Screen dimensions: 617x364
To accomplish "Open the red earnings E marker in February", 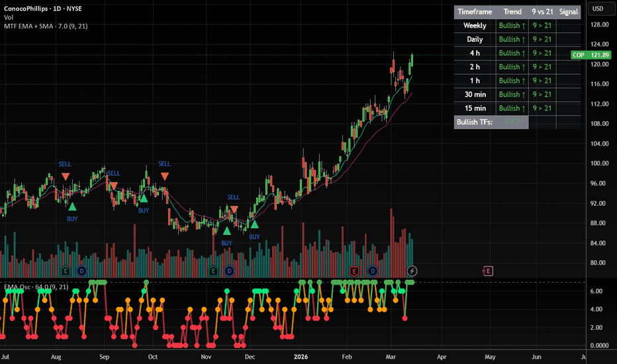I will [354, 271].
